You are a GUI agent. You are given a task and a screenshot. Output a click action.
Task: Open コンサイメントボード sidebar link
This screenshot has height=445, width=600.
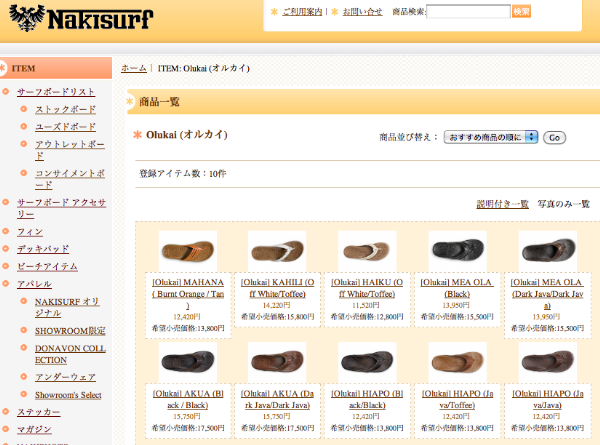point(70,179)
